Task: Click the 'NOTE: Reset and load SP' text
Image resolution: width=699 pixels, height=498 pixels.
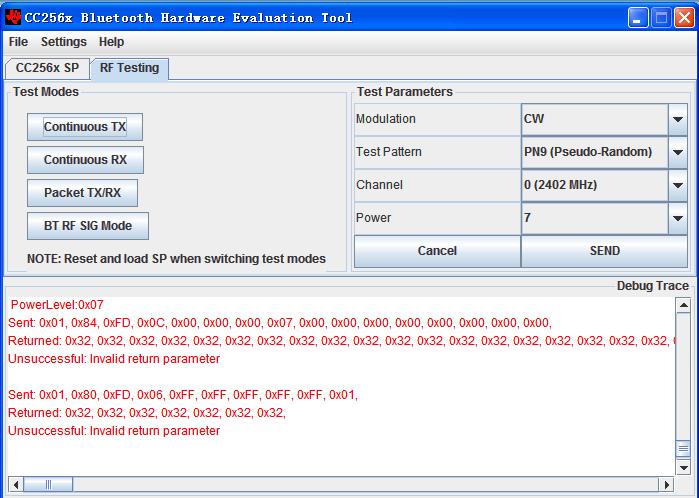Action: tap(177, 259)
